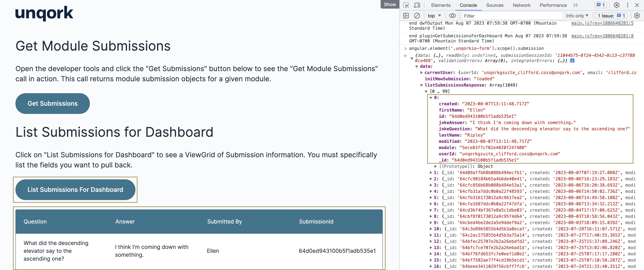Screen dimensions: 644x270
Task: Click the Question column header
Action: (x=35, y=222)
